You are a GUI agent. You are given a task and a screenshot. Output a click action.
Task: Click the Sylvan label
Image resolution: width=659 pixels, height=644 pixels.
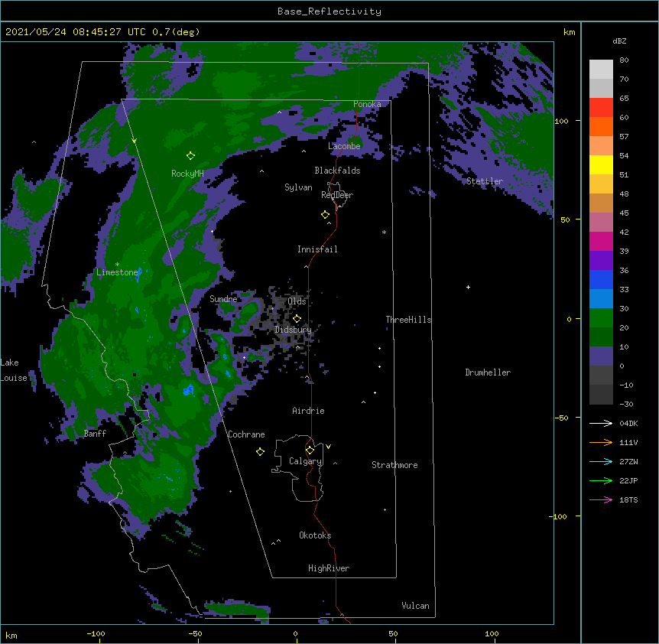coord(298,187)
